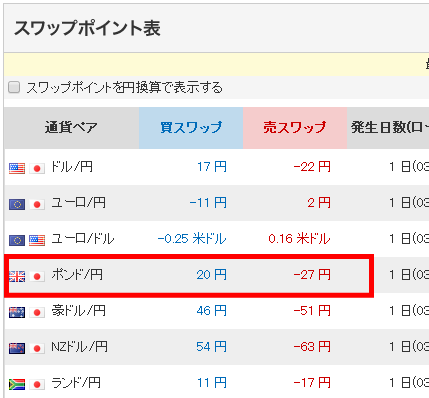
Task: Click the スワップポイント表 title
Action: pyautogui.click(x=87, y=28)
